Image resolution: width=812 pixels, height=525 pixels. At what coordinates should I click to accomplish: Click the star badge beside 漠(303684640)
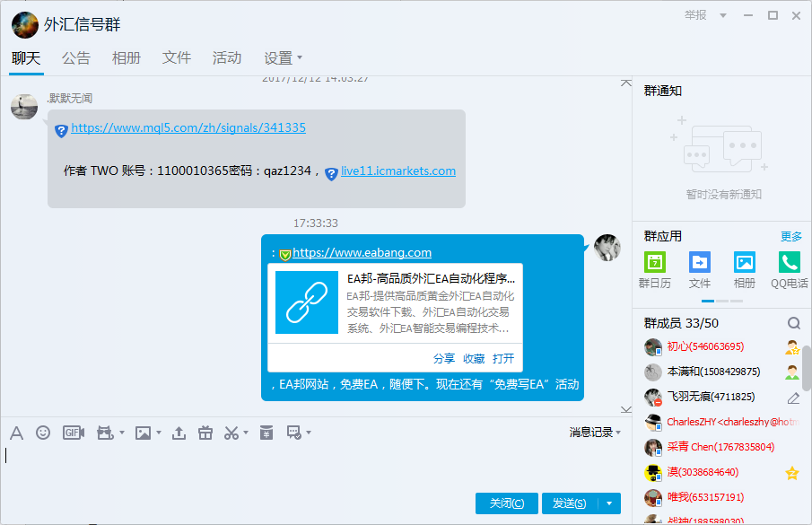coord(791,473)
